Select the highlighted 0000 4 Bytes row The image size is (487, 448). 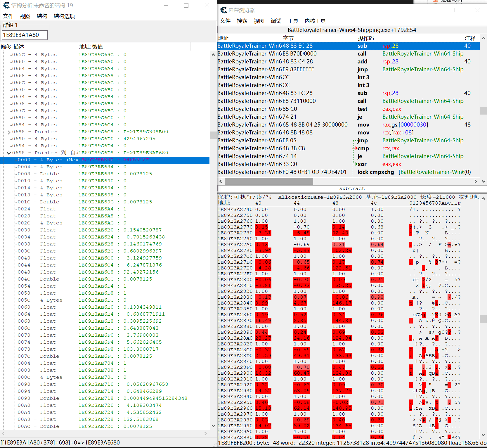pyautogui.click(x=105, y=160)
